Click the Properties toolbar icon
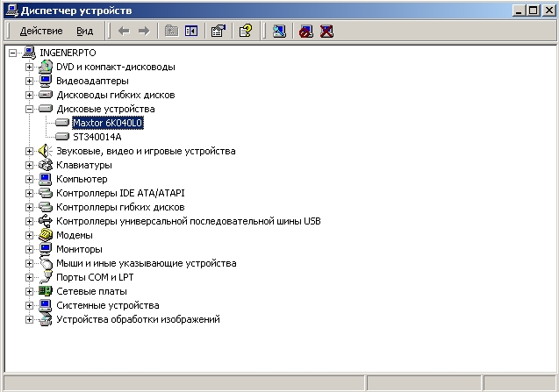559x392 pixels. click(219, 31)
